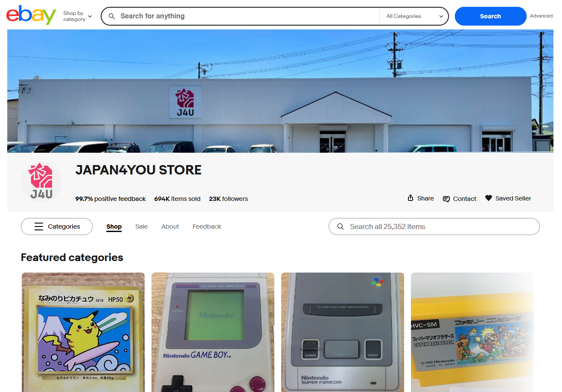
Task: Click the eBay logo
Action: click(x=31, y=15)
